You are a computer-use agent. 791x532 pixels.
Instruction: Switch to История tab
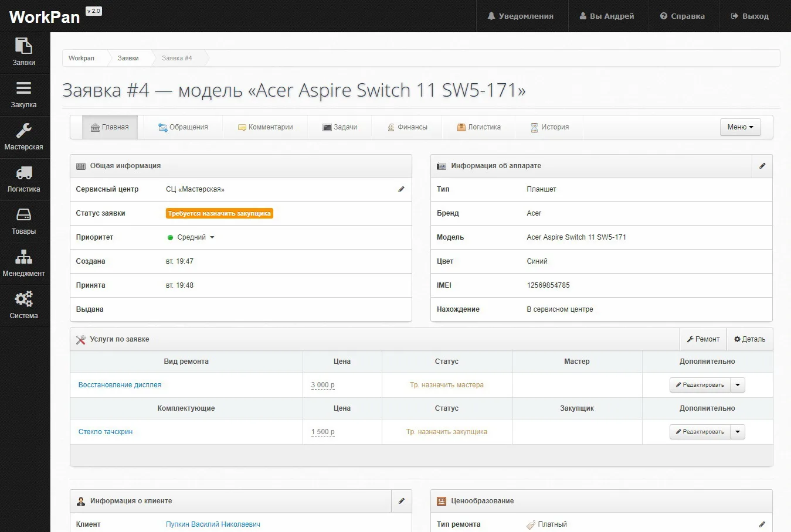click(x=549, y=127)
